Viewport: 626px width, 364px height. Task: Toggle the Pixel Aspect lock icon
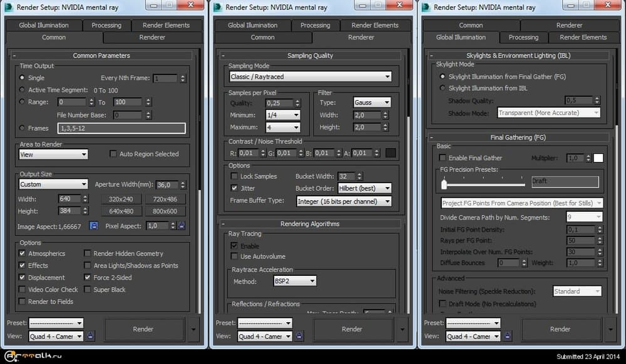pyautogui.click(x=182, y=225)
